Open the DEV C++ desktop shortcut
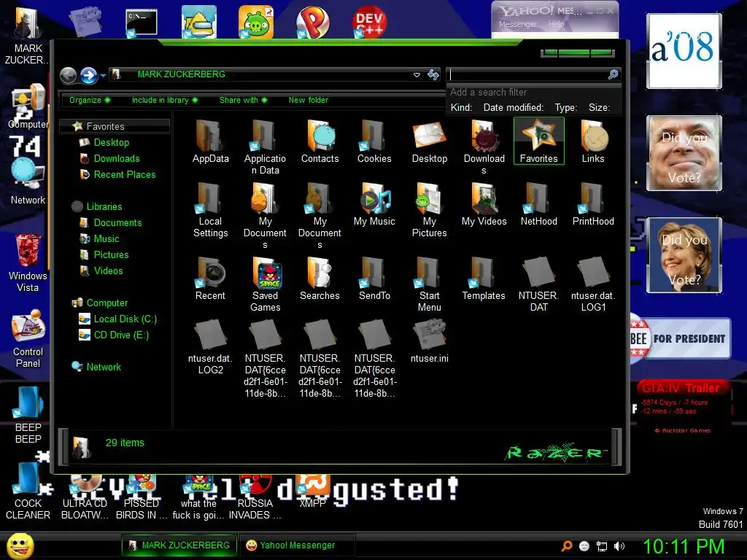The image size is (747, 560). pyautogui.click(x=370, y=21)
